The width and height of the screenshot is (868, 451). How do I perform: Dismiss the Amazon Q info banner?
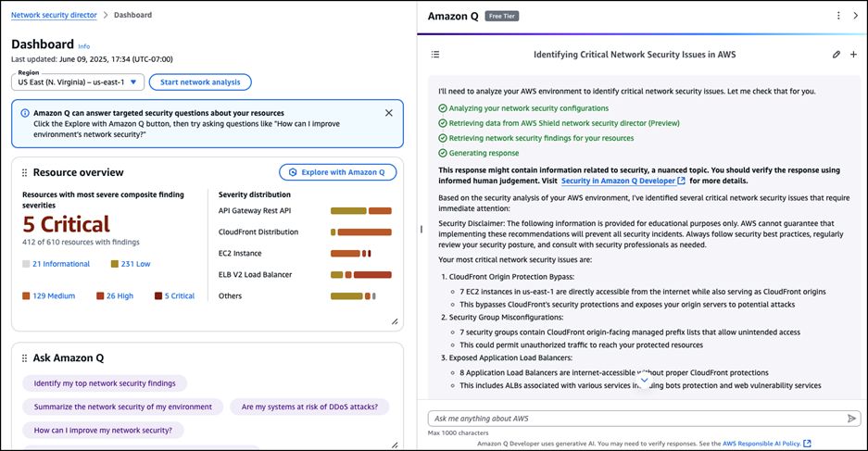click(x=388, y=113)
